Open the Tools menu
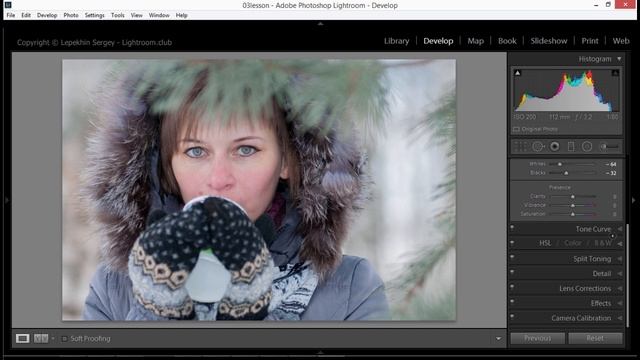Screen dimensions: 640x360 tap(118, 15)
